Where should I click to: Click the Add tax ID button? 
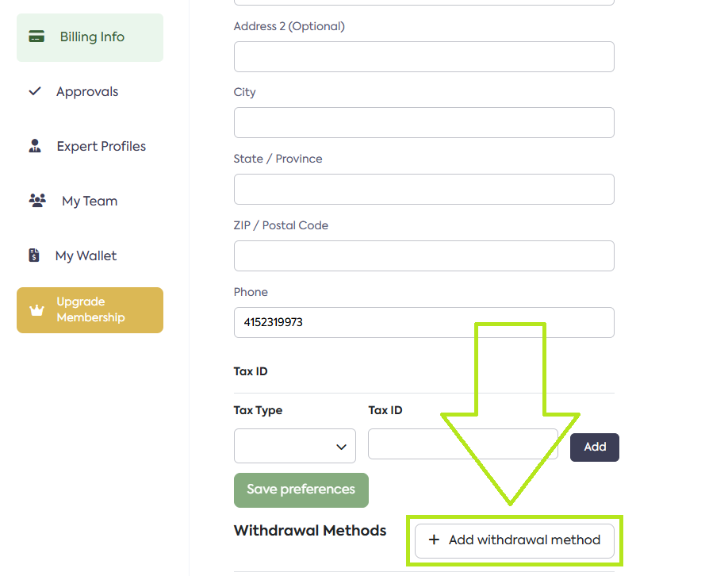595,447
